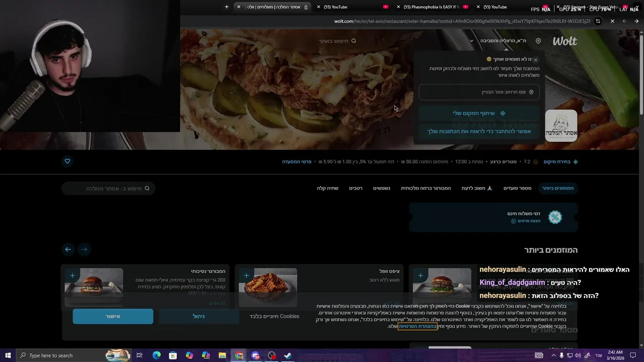
Task: Open the המבורגר נסיכותי burger thumbnail
Action: tap(94, 287)
